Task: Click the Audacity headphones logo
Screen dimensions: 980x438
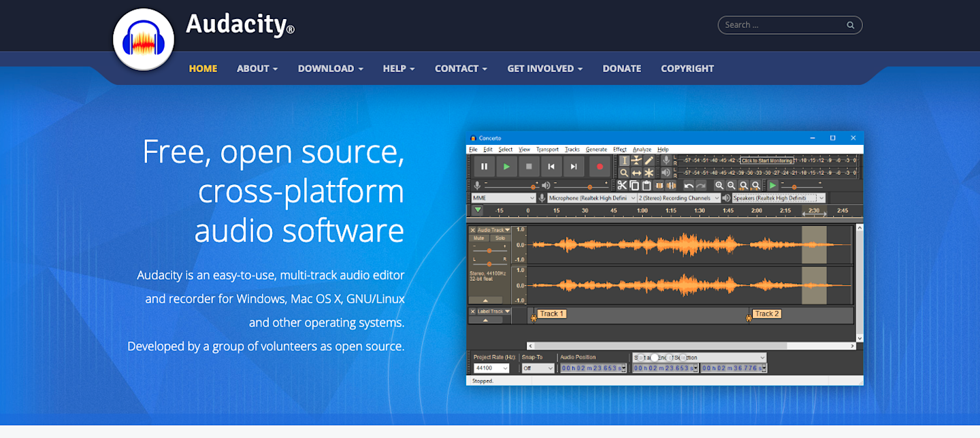Action: (x=144, y=39)
